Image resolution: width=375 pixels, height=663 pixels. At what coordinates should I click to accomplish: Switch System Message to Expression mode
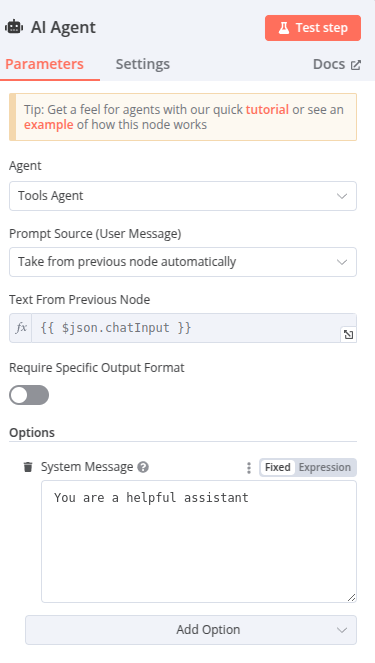[325, 467]
